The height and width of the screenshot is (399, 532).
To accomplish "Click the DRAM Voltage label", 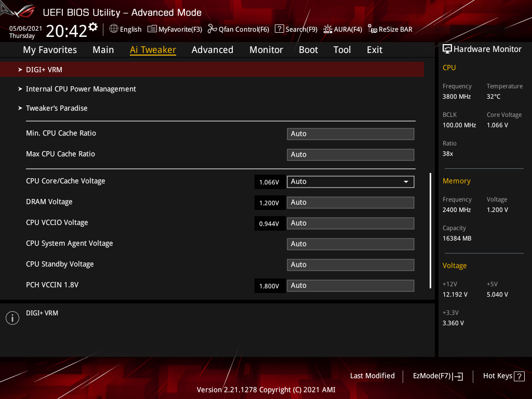I will pos(49,202).
